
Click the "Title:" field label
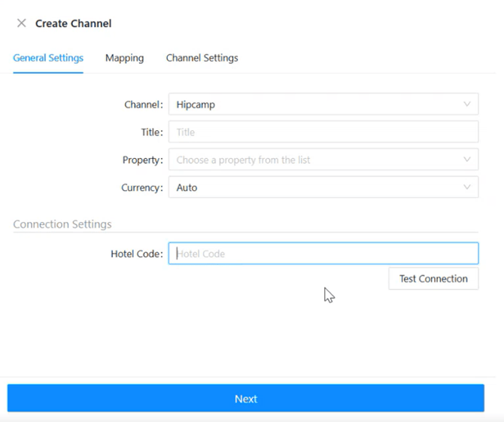(151, 132)
